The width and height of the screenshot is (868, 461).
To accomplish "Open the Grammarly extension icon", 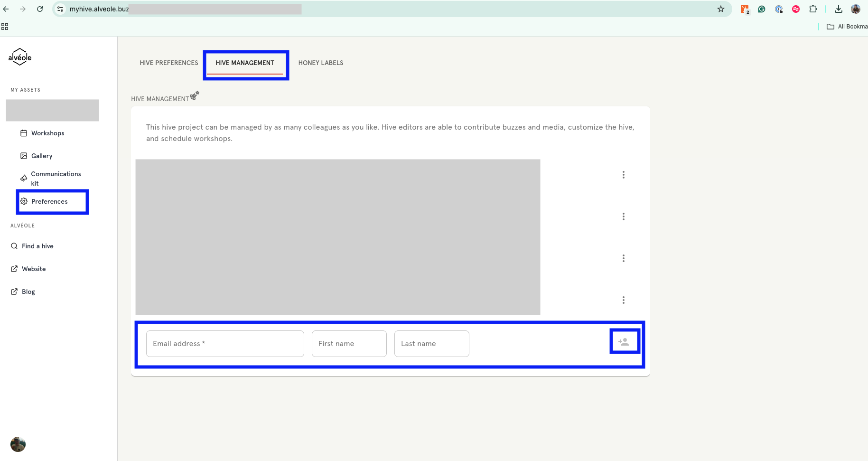I will pos(762,9).
